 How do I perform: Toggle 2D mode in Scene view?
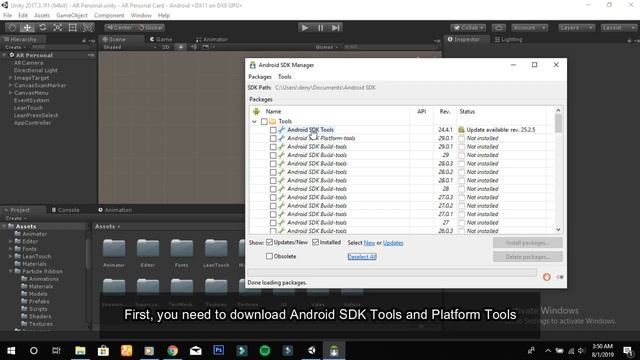166,47
